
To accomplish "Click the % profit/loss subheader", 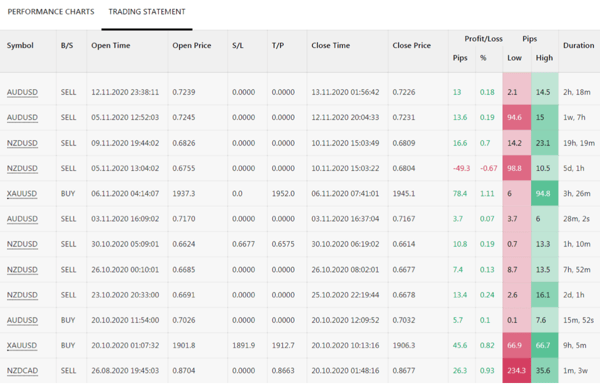I will pyautogui.click(x=483, y=58).
